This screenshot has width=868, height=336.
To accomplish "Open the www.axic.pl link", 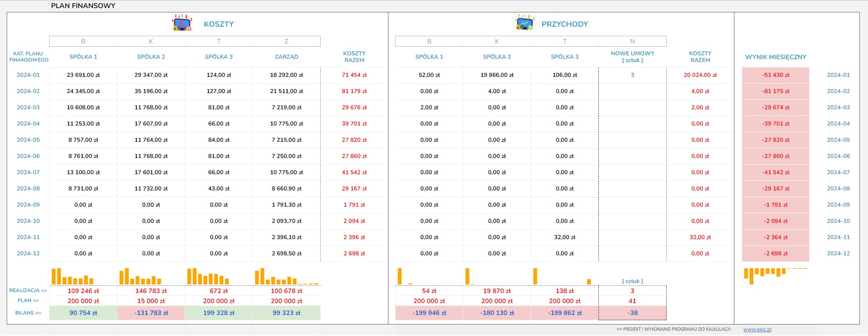I will [x=757, y=329].
